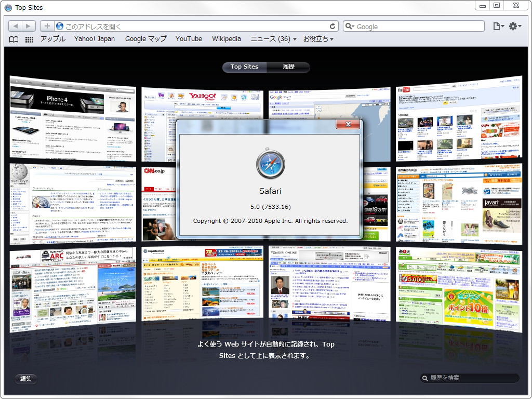This screenshot has height=399, width=532.
Task: Select the Top Sites tab
Action: coord(244,67)
